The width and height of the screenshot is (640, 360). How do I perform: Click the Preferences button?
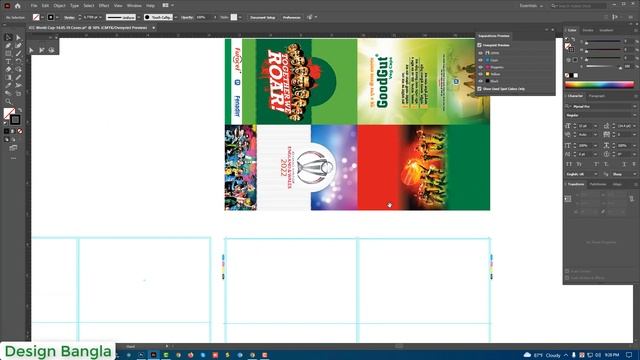click(x=291, y=18)
